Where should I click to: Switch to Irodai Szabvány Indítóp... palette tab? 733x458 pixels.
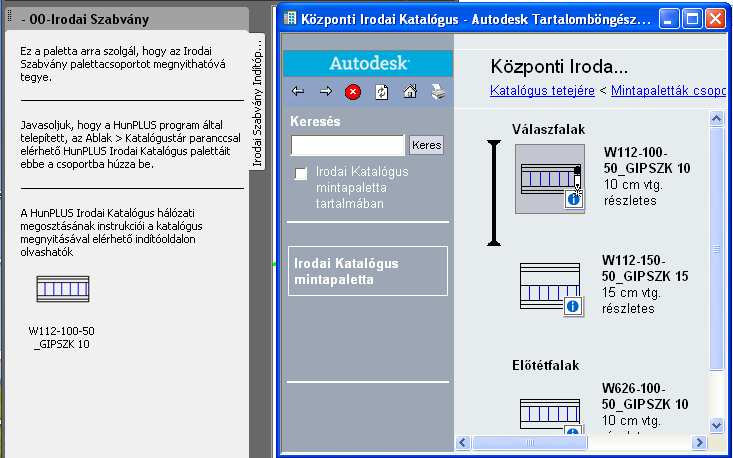pos(257,102)
